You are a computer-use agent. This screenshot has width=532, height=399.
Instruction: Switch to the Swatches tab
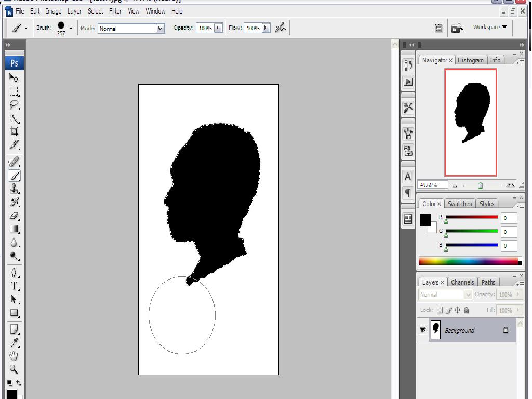coord(460,204)
